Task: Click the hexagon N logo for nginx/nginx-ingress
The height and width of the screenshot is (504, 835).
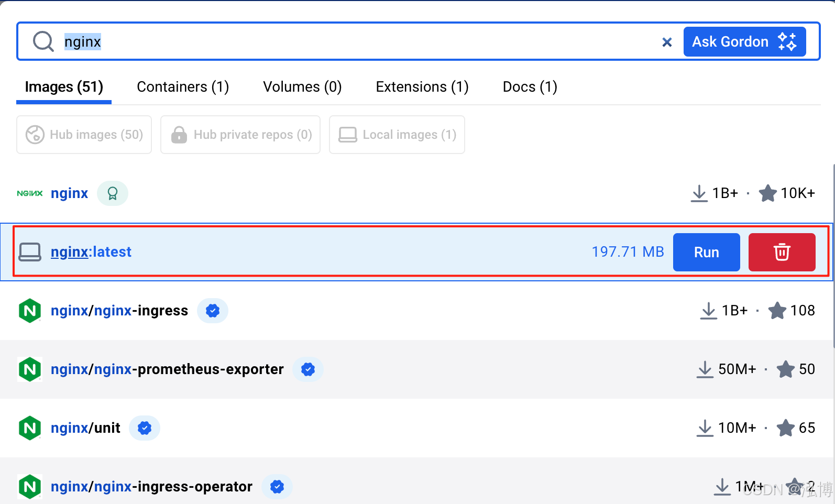Action: [30, 311]
